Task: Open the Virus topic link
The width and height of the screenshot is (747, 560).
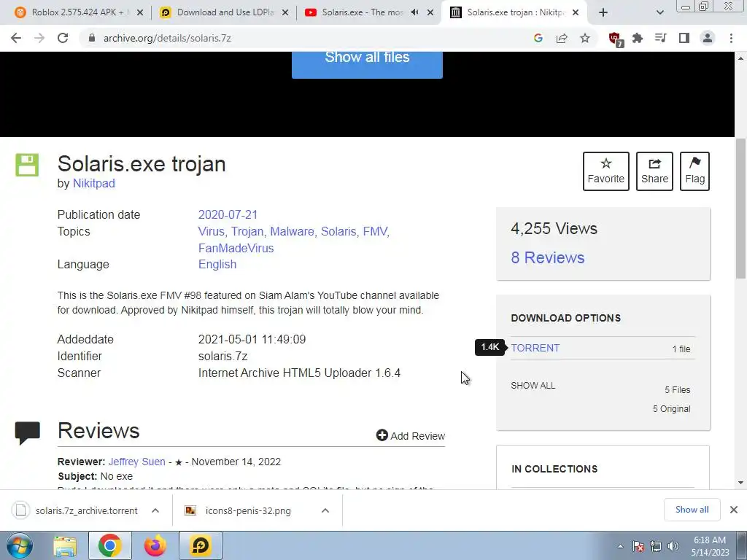Action: [x=211, y=231]
